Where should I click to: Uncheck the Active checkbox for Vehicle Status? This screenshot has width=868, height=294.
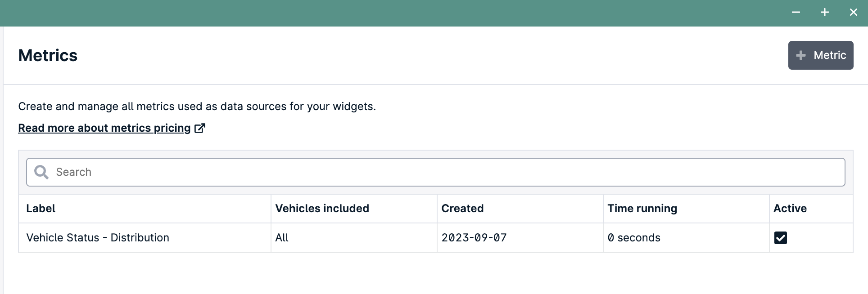coord(781,238)
